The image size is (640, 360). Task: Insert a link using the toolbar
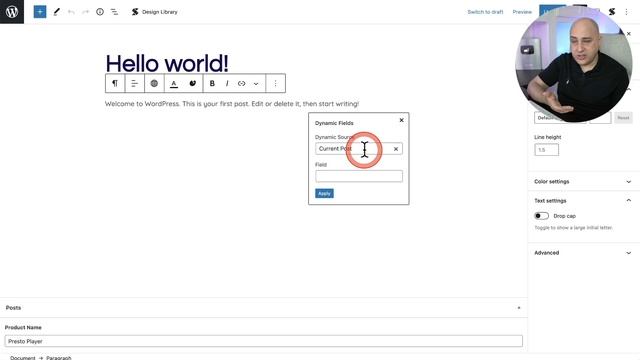(x=241, y=83)
